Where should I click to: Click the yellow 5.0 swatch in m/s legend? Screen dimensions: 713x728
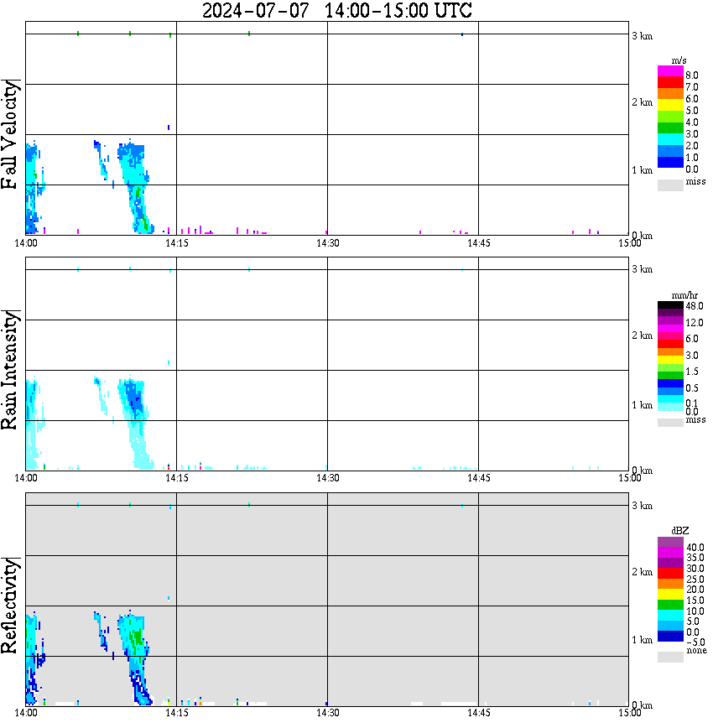pos(670,106)
